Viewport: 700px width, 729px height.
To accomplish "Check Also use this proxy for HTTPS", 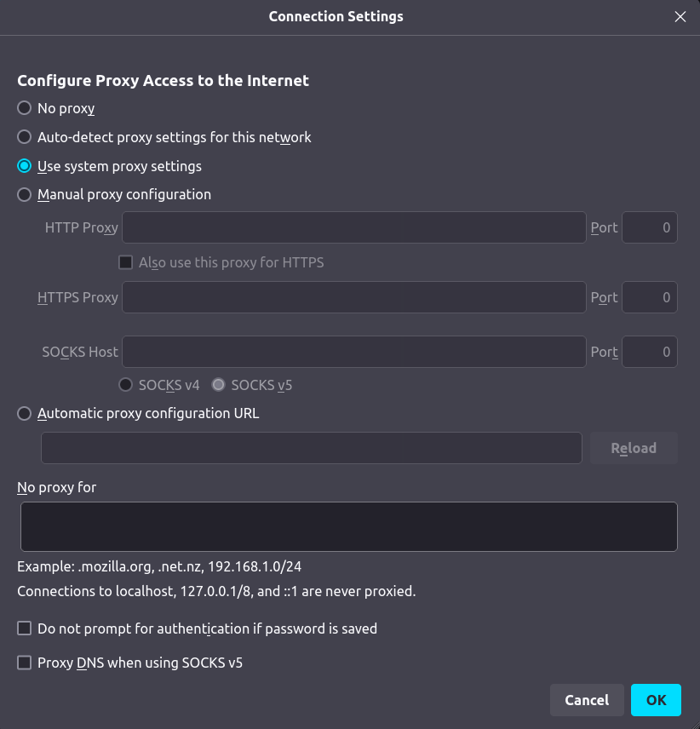I will [x=125, y=262].
